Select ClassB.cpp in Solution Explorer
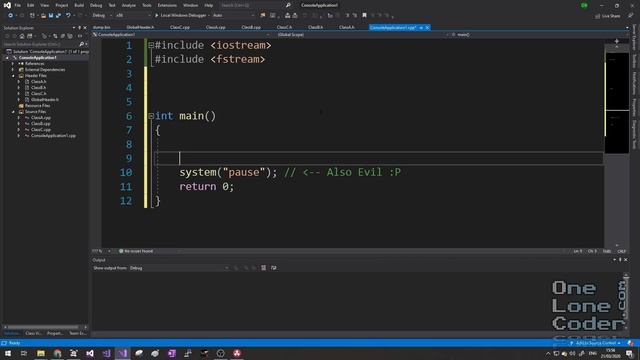Screen dimensions: 640x360 [x=40, y=123]
